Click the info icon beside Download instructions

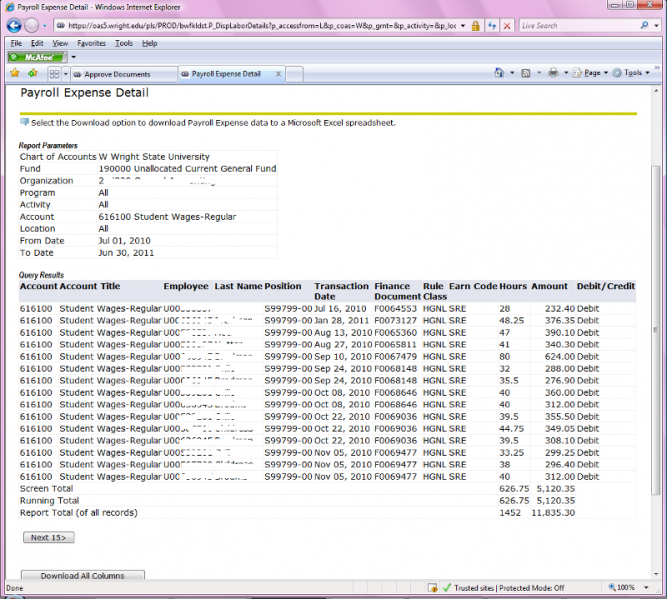[25, 122]
